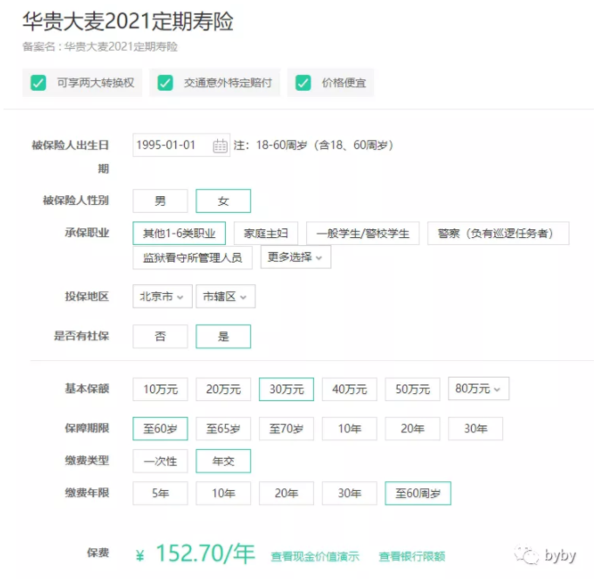The height and width of the screenshot is (579, 600).
Task: Choose 监狱看守所管理人员 occupation
Action: point(192,258)
